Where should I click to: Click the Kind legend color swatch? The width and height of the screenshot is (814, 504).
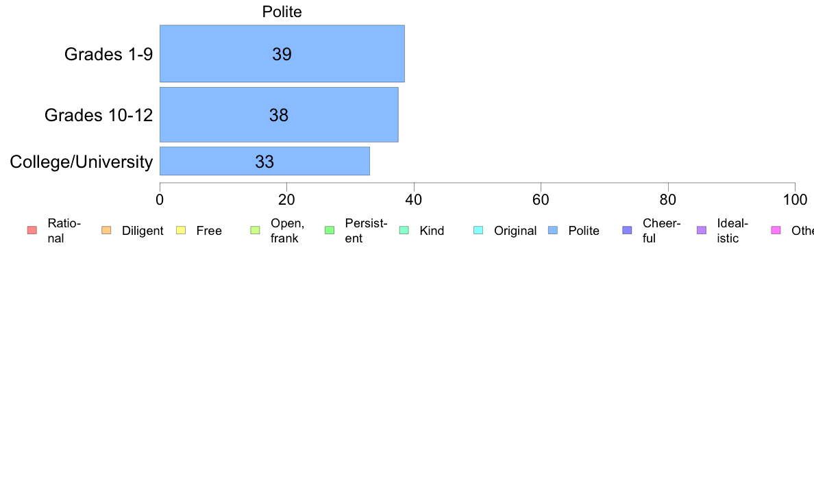404,230
